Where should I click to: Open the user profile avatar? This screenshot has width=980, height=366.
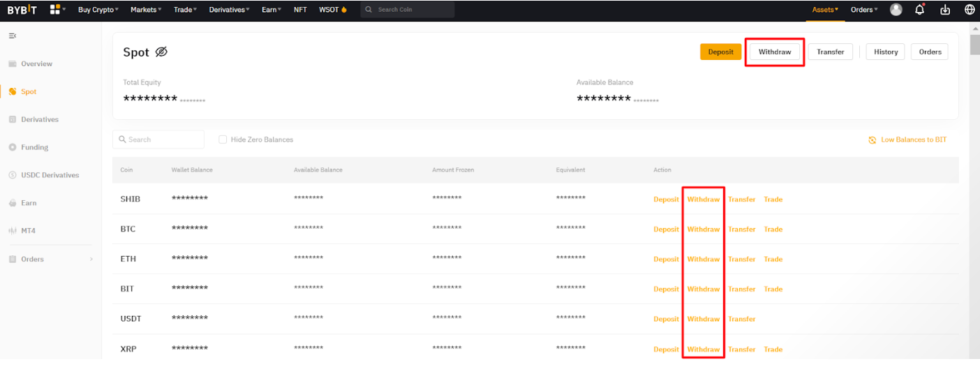tap(896, 10)
